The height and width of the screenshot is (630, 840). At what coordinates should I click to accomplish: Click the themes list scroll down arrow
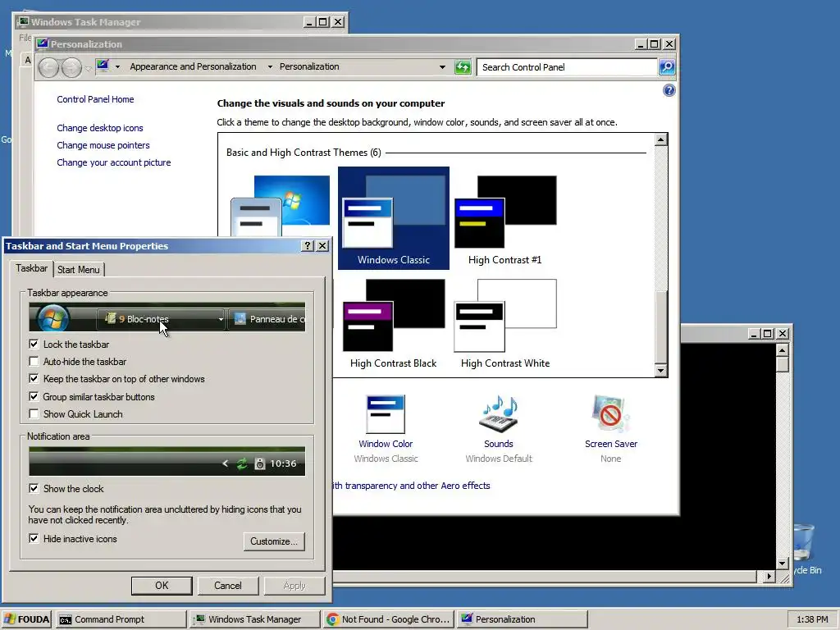tap(661, 370)
